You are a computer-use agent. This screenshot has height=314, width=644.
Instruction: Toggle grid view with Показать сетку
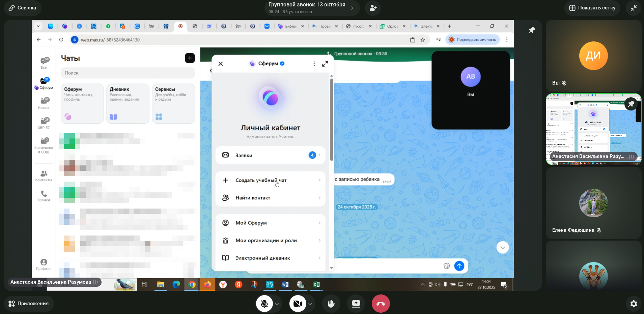(x=592, y=8)
